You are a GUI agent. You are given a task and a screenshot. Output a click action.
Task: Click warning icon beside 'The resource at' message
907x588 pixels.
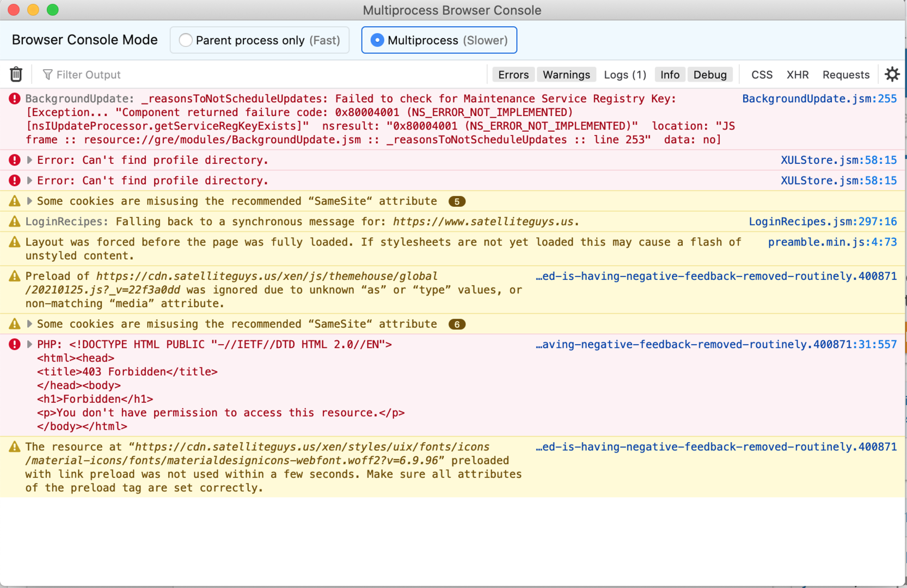click(15, 446)
